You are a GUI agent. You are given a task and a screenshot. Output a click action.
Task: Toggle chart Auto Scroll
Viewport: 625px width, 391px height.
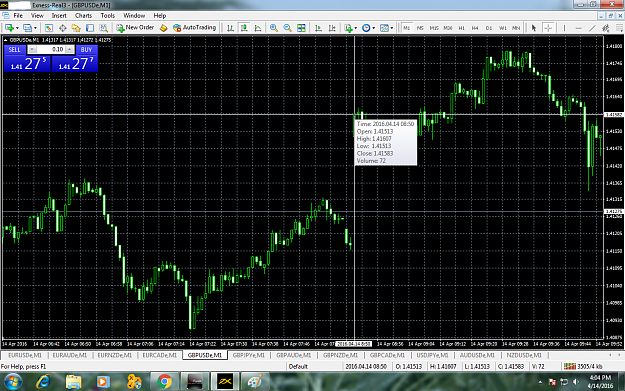tap(318, 28)
